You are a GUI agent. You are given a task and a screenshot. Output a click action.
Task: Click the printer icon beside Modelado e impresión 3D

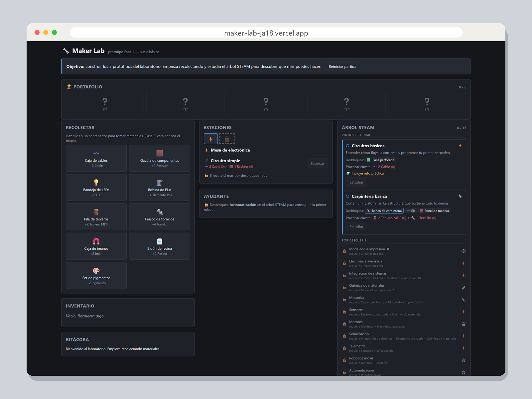tap(464, 251)
